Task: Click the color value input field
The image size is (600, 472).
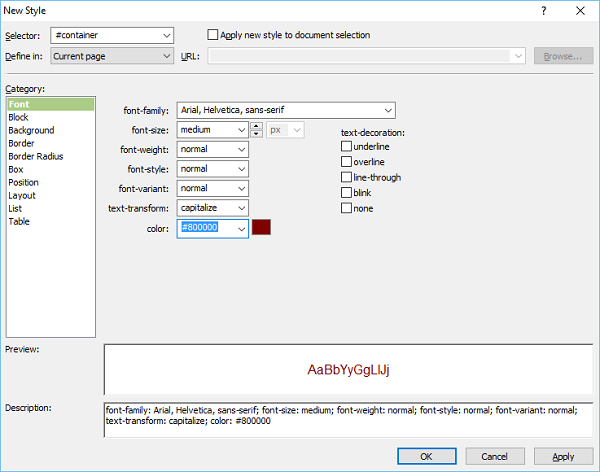Action: 205,229
